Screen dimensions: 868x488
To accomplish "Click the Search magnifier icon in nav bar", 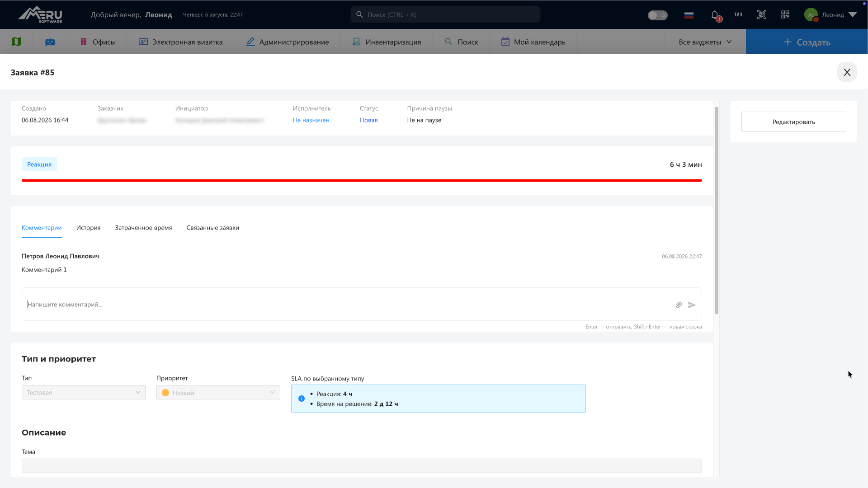I will click(x=448, y=42).
